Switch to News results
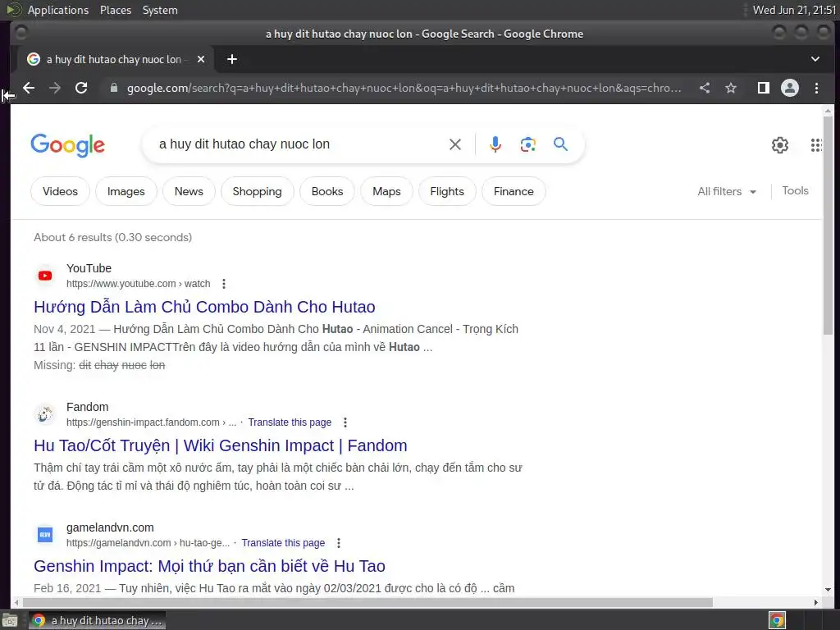This screenshot has width=840, height=630. (189, 191)
